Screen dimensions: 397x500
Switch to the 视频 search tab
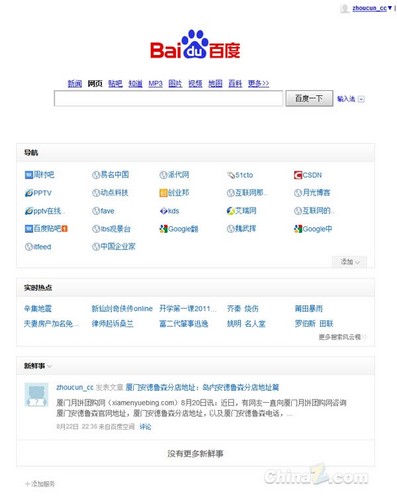click(x=195, y=83)
